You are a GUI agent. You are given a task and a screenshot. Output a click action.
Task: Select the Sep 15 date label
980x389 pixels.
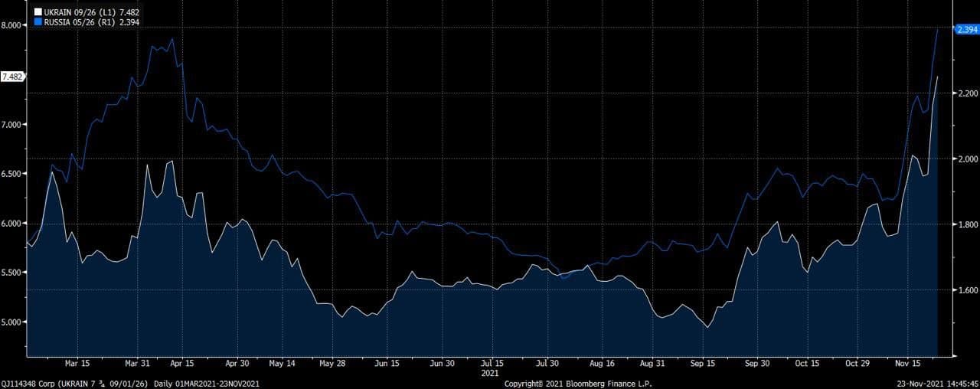point(703,364)
